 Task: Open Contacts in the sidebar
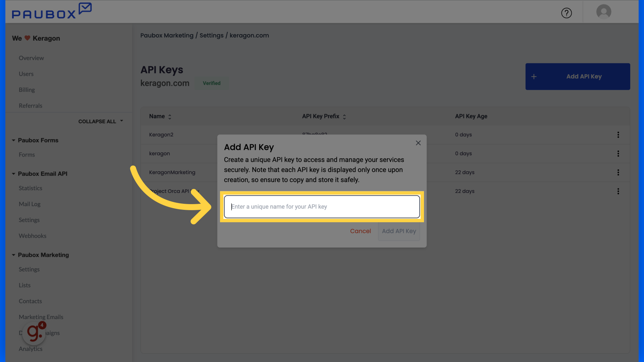(x=30, y=301)
